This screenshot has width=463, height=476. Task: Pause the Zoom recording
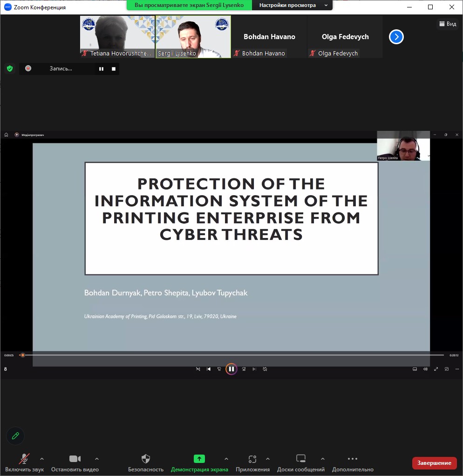(101, 69)
